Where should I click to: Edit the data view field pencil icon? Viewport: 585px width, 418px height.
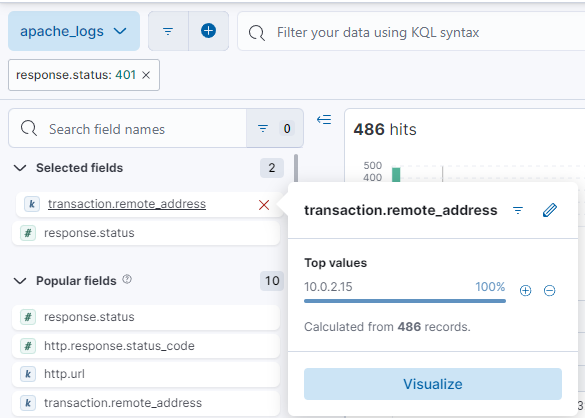tap(550, 210)
